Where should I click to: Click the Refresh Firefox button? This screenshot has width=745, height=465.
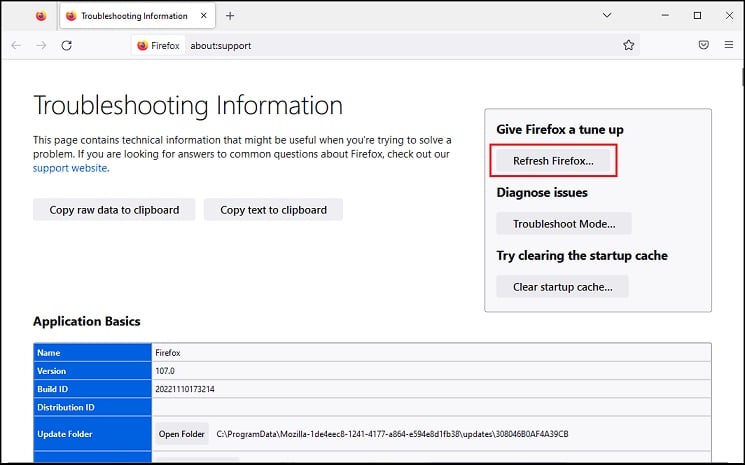[553, 161]
